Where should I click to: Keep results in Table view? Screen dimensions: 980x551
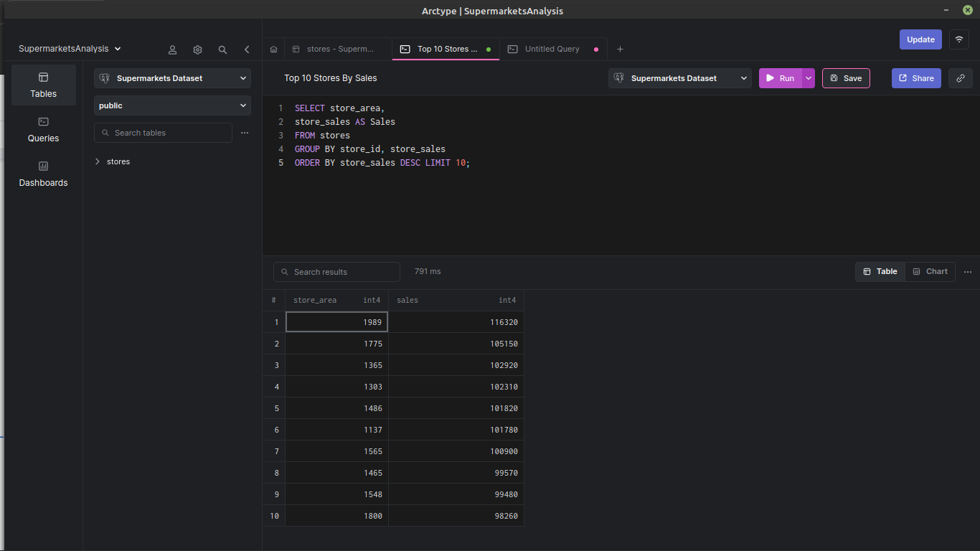(x=880, y=271)
